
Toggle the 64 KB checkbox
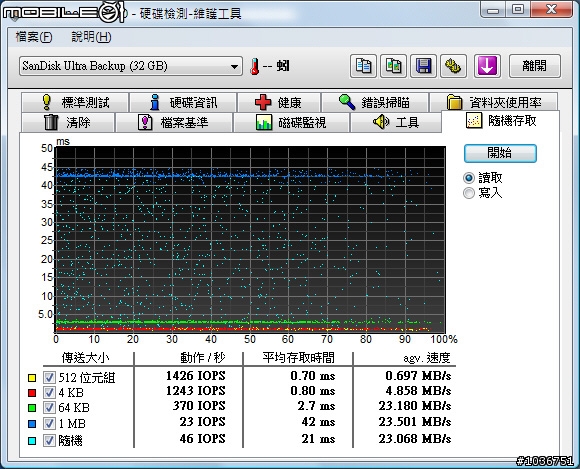click(x=49, y=408)
